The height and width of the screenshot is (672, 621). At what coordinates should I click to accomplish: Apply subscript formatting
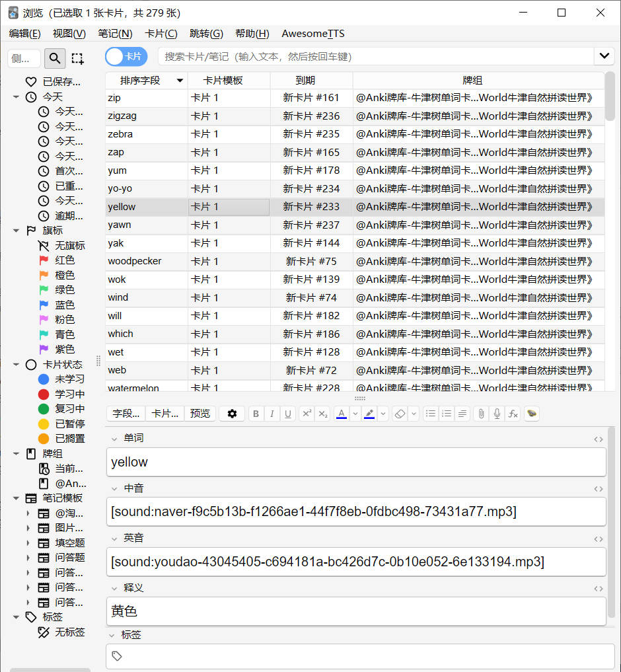pos(323,414)
